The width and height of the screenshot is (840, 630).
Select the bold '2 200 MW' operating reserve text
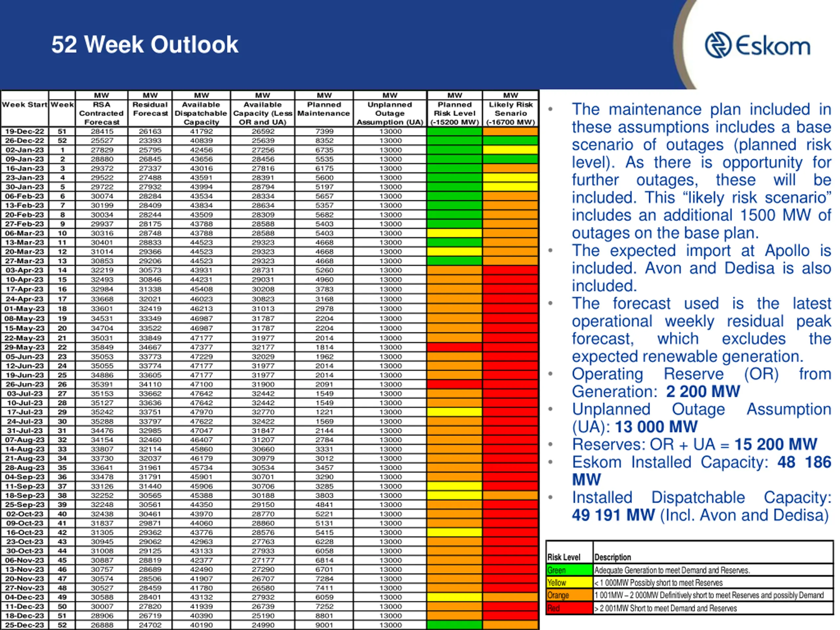(x=703, y=391)
